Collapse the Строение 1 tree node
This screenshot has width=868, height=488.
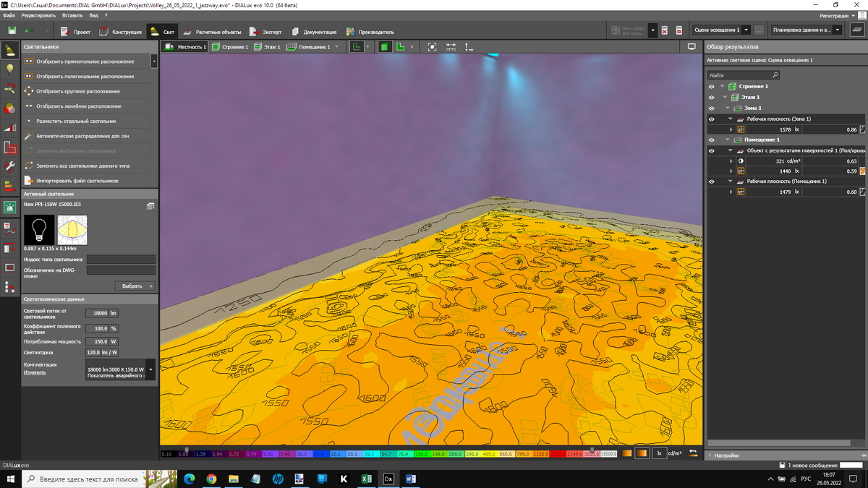click(723, 86)
